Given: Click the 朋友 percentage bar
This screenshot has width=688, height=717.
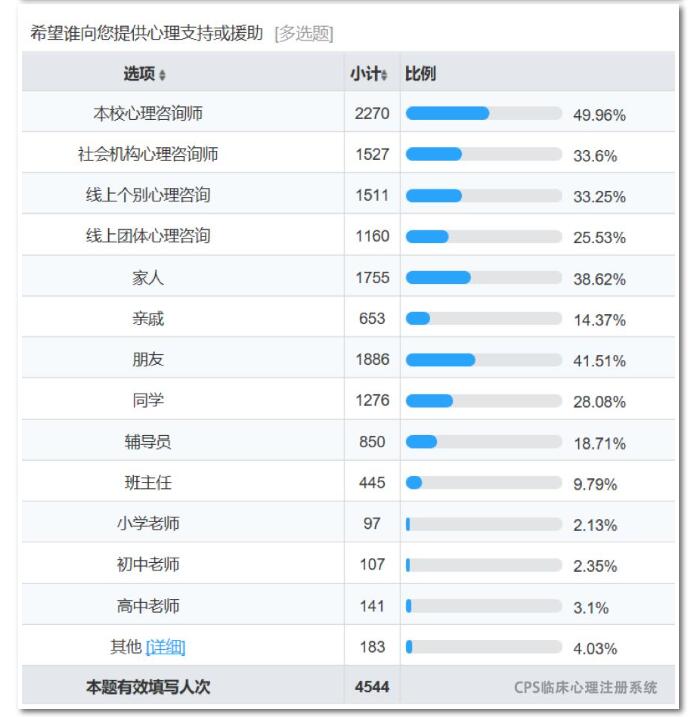Looking at the screenshot, I should click(484, 360).
